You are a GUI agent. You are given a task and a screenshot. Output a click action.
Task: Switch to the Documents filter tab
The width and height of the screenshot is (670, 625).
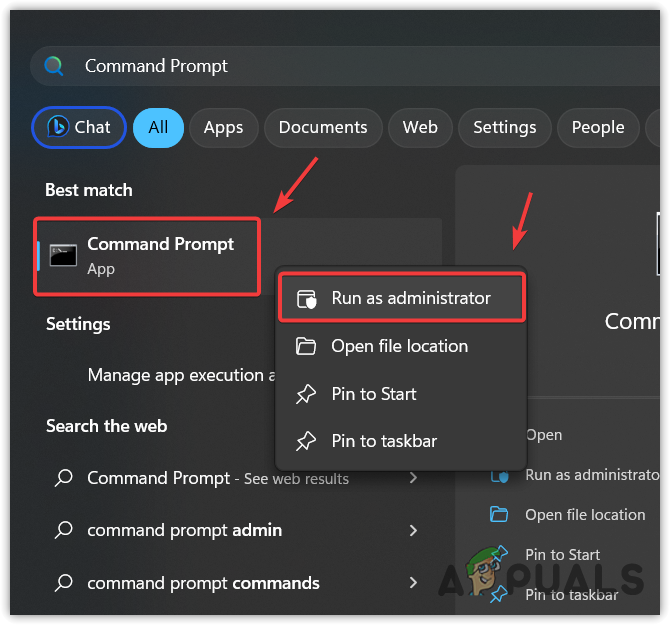pos(323,127)
